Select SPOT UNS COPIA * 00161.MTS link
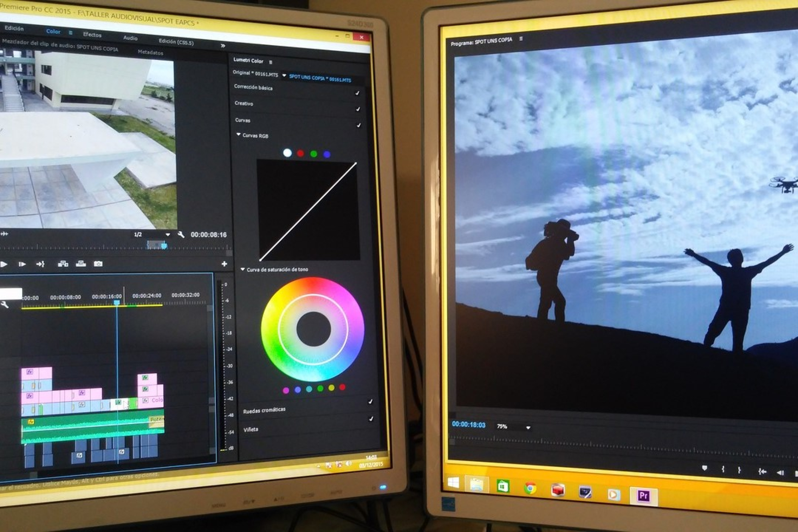The width and height of the screenshot is (798, 532). click(x=320, y=78)
